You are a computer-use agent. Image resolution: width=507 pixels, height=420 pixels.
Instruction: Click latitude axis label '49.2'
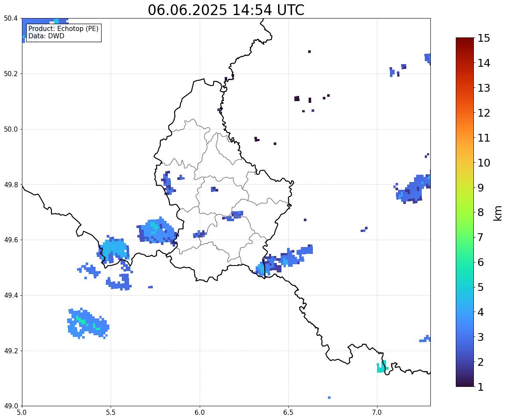(11, 351)
